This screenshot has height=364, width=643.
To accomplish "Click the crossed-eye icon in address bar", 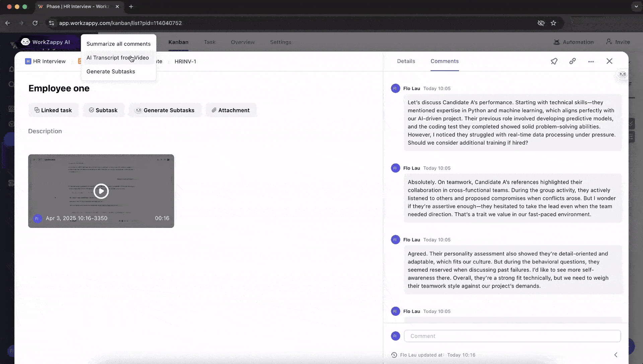I will pyautogui.click(x=541, y=23).
